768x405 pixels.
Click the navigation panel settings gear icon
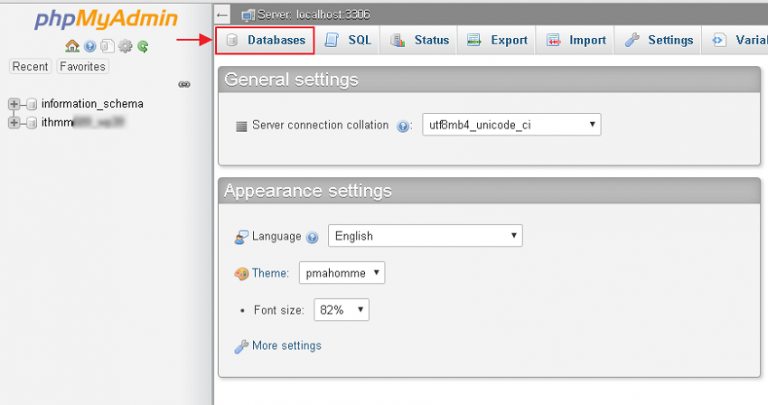click(125, 46)
